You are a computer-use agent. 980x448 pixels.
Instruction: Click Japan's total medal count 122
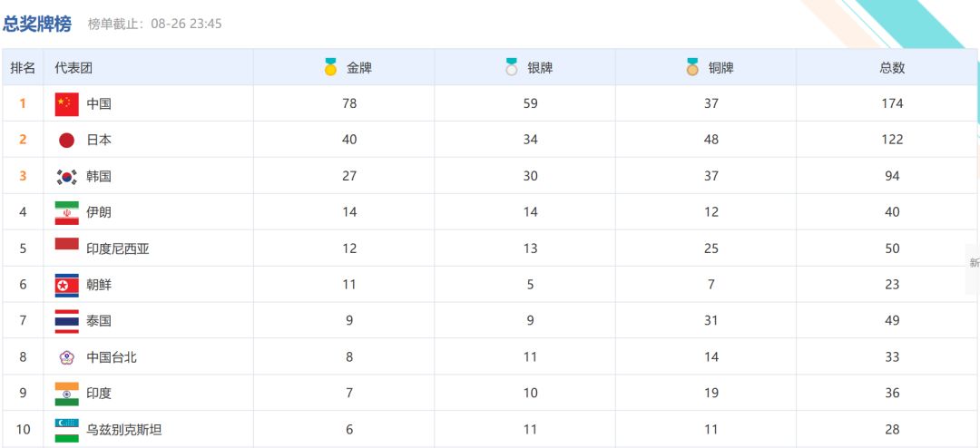(892, 140)
